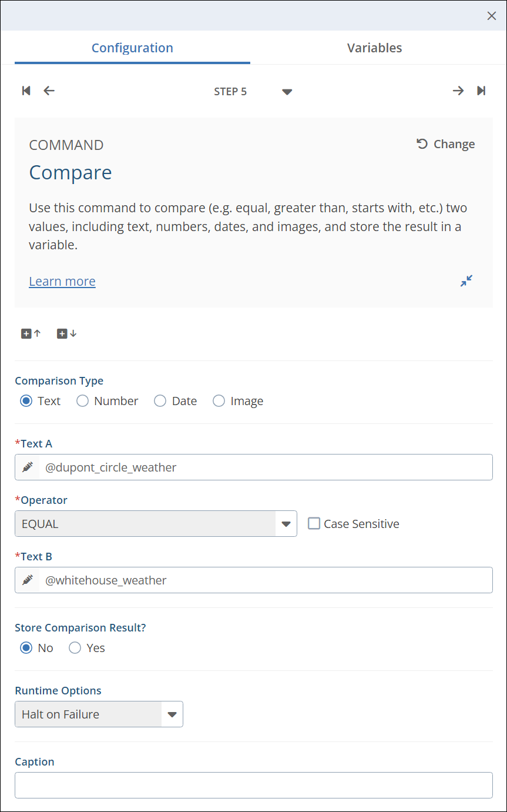Click the Change command button
This screenshot has width=507, height=812.
point(445,144)
